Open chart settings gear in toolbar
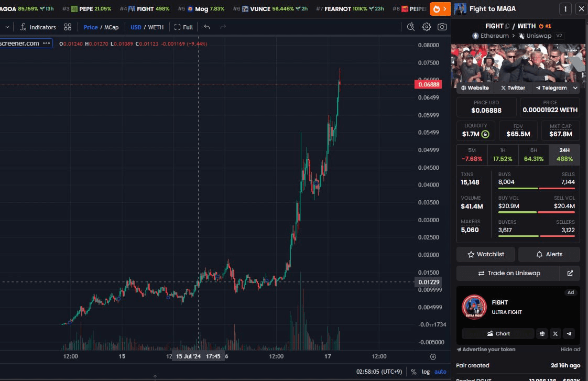588x381 pixels. click(427, 27)
